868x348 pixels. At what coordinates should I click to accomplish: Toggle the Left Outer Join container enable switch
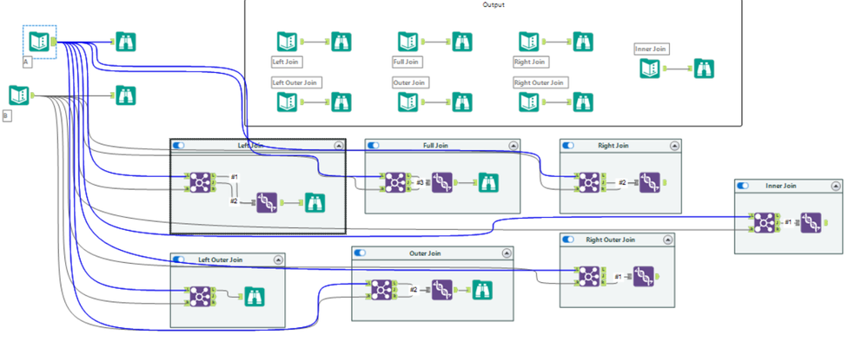(179, 259)
